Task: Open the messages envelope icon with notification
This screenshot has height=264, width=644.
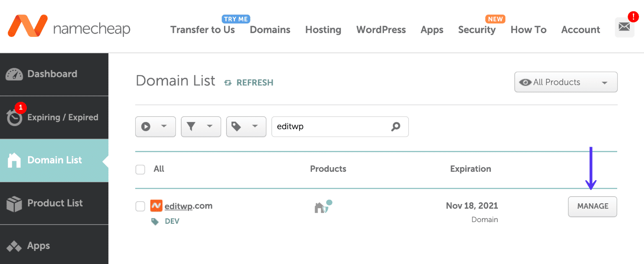Action: [624, 27]
